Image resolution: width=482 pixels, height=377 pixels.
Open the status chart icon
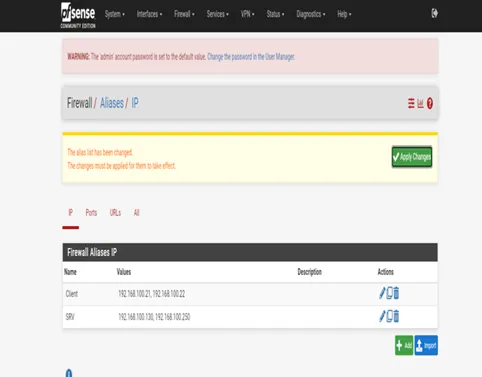pyautogui.click(x=420, y=103)
